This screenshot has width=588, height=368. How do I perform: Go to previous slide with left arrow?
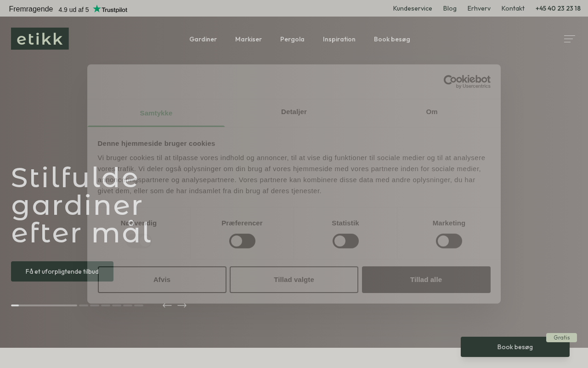(167, 305)
